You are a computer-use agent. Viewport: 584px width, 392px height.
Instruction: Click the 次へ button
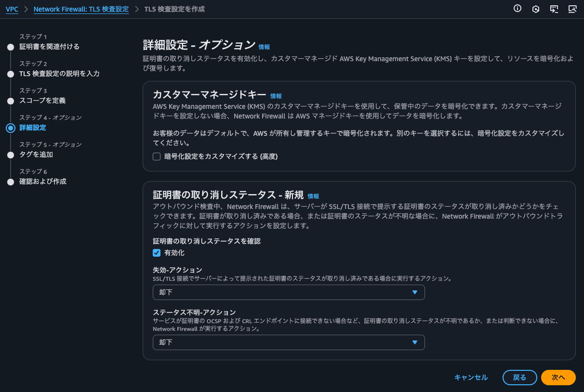click(x=558, y=378)
